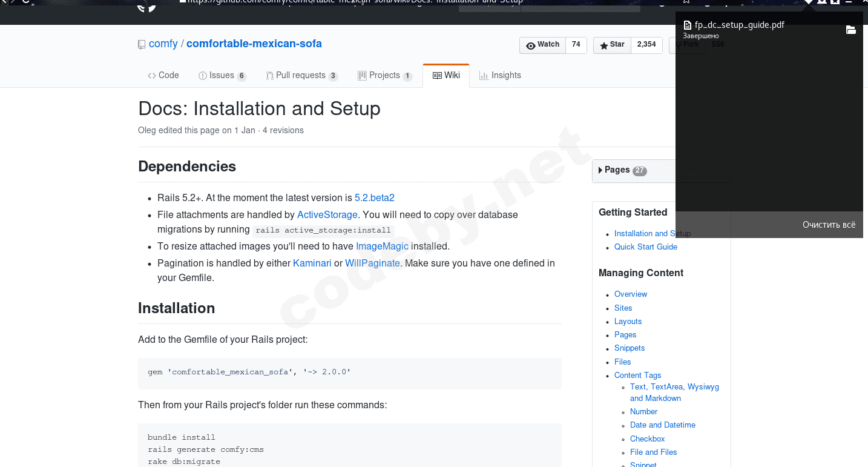Click the Watch eye icon button

click(x=531, y=45)
